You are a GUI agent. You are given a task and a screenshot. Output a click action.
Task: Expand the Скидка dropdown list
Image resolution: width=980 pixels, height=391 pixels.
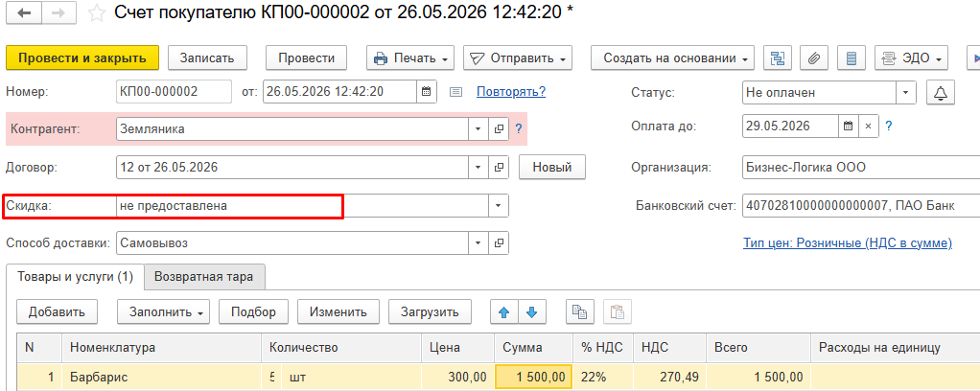point(499,205)
